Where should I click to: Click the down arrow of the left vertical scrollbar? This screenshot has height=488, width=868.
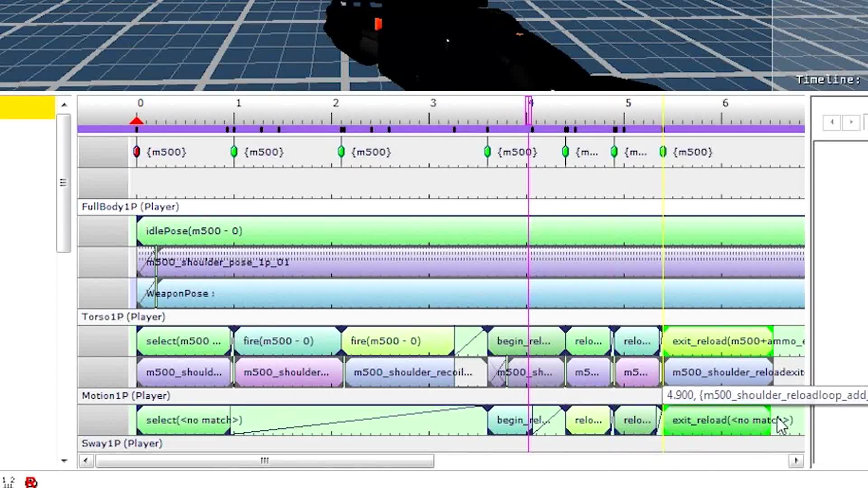[64, 461]
